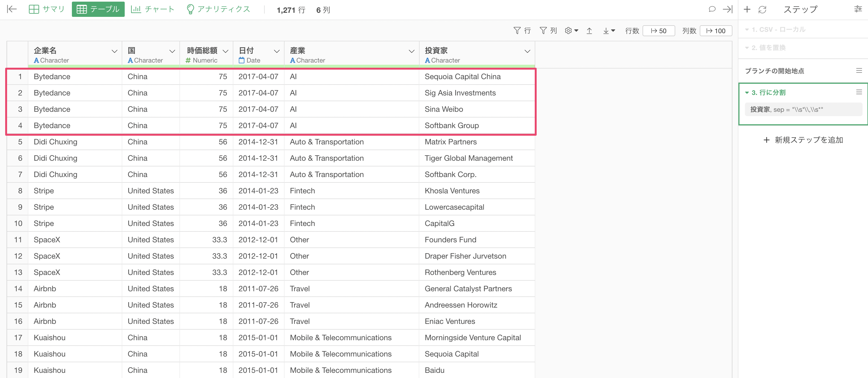This screenshot has height=378, width=868.
Task: Open the table gear settings dropdown
Action: pos(571,31)
